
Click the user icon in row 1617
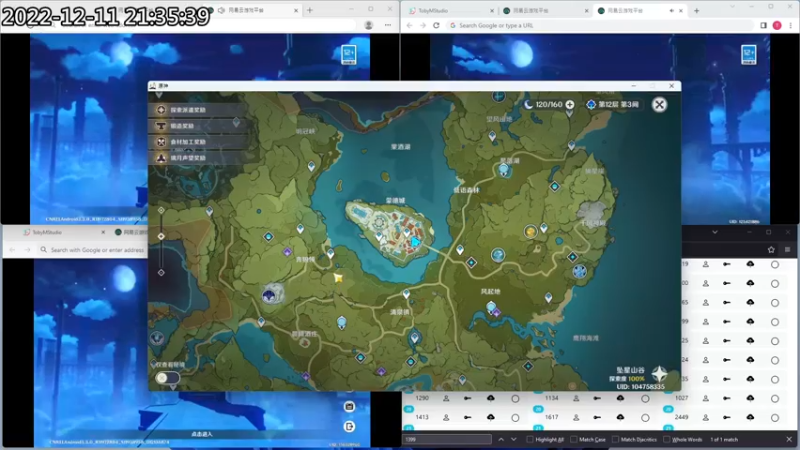576,417
